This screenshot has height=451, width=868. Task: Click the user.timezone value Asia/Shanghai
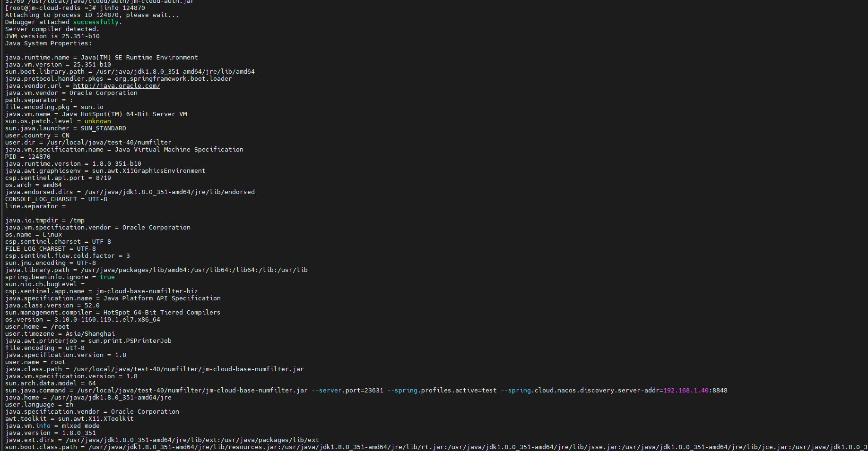[90, 334]
